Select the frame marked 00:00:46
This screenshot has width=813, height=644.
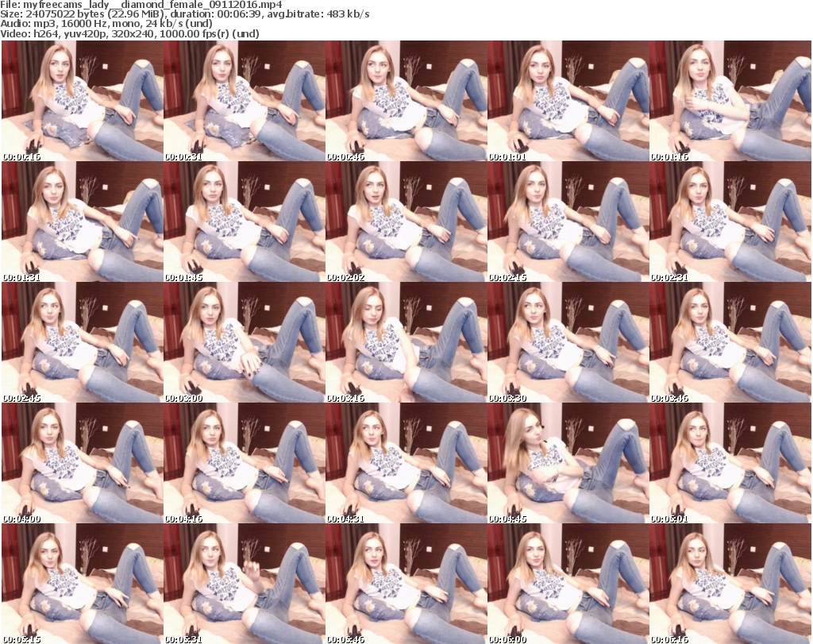pos(406,102)
